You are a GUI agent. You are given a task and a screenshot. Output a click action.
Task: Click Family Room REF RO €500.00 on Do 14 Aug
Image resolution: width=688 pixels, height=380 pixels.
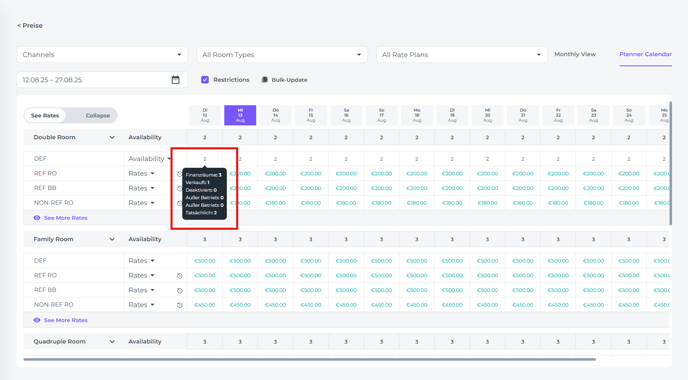[276, 275]
